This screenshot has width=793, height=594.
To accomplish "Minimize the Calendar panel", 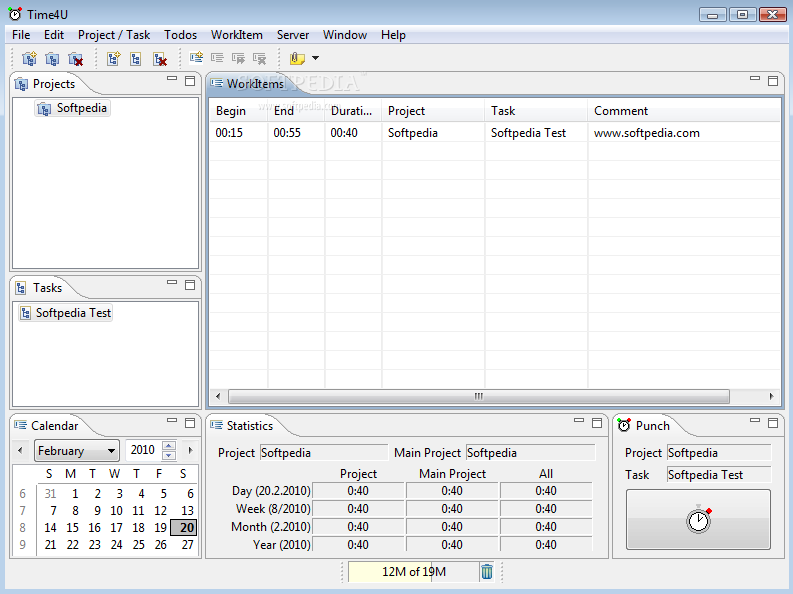I will pos(172,421).
